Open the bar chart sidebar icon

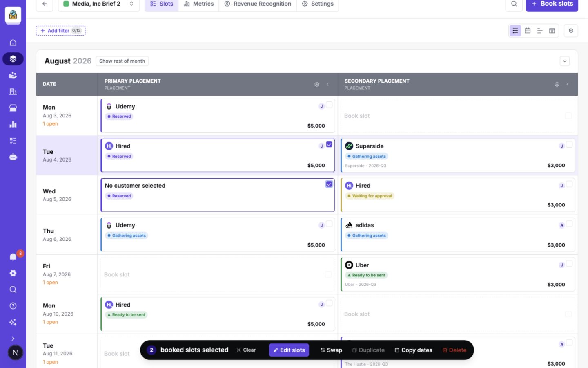[x=13, y=124]
